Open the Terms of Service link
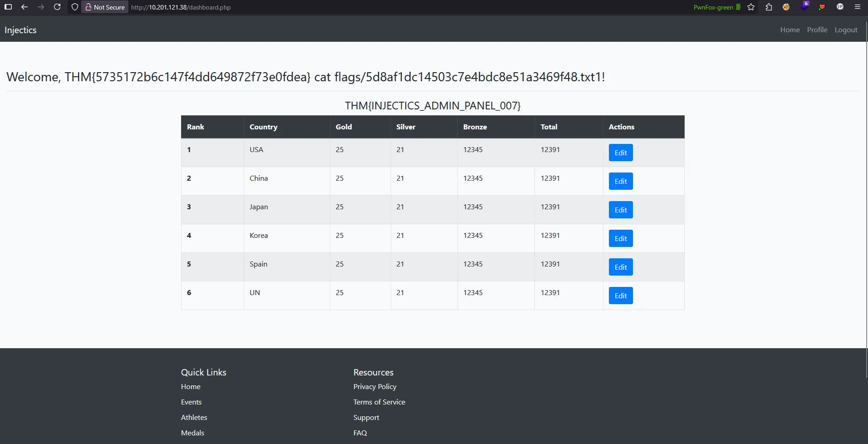The height and width of the screenshot is (444, 868). (x=379, y=402)
